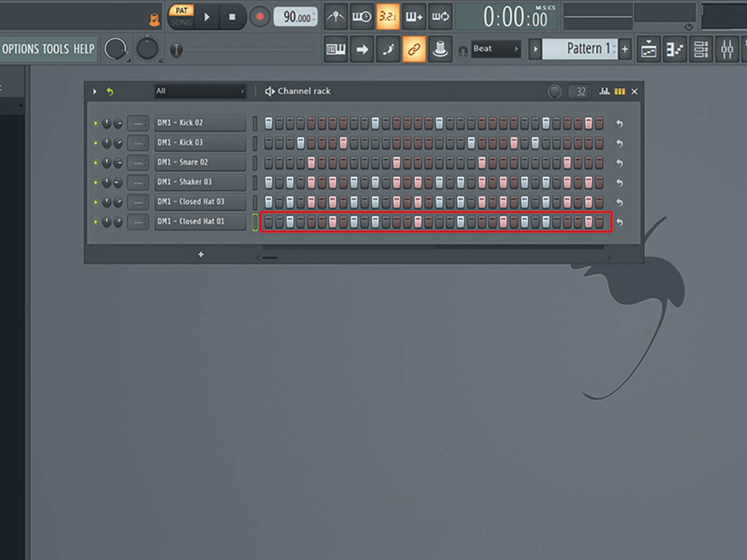Open the All channel filter dropdown
The height and width of the screenshot is (560, 747).
click(200, 91)
